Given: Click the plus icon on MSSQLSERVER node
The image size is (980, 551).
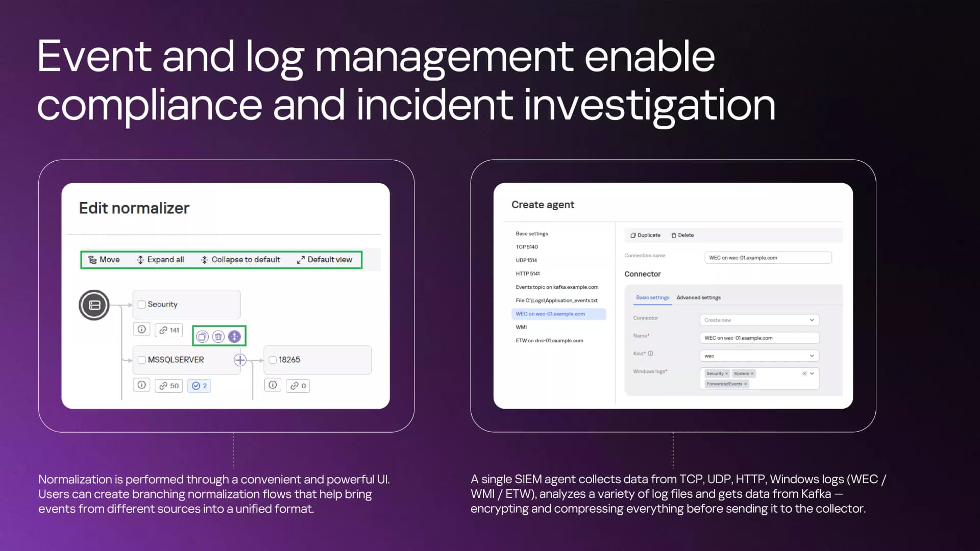Looking at the screenshot, I should tap(240, 360).
